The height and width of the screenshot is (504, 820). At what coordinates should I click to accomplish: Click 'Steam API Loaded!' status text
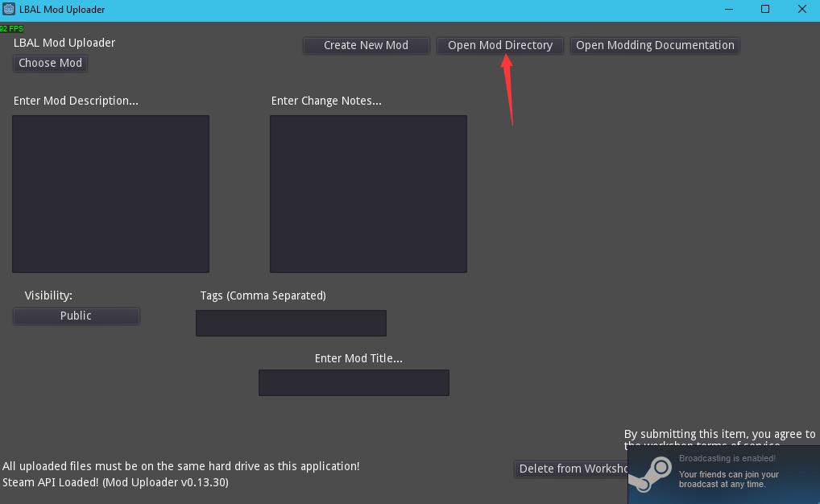(115, 482)
